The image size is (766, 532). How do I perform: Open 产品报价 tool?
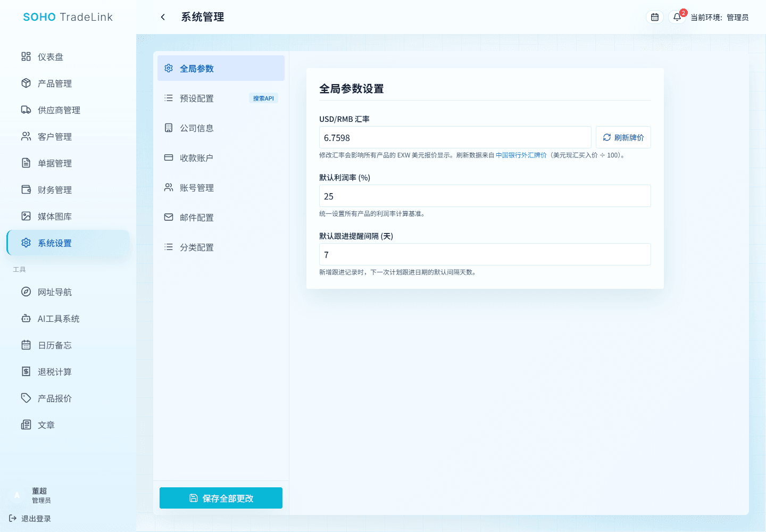coord(68,398)
